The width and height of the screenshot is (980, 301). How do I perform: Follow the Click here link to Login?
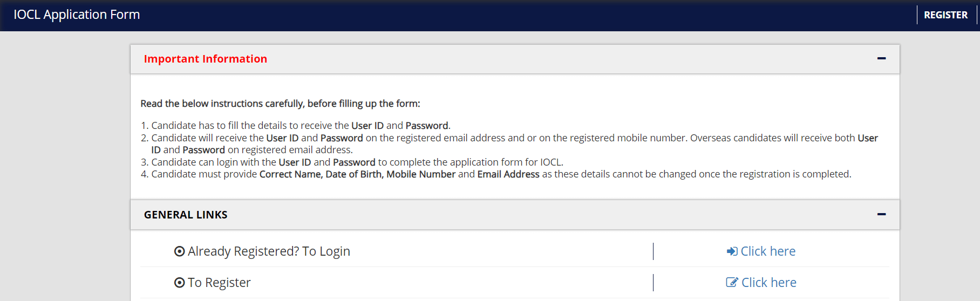click(x=768, y=251)
